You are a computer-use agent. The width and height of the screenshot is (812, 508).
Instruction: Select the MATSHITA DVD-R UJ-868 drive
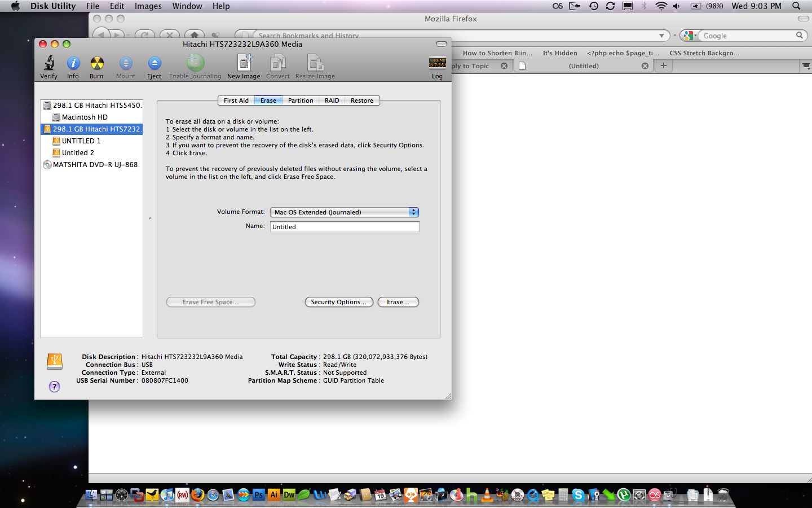pos(92,165)
